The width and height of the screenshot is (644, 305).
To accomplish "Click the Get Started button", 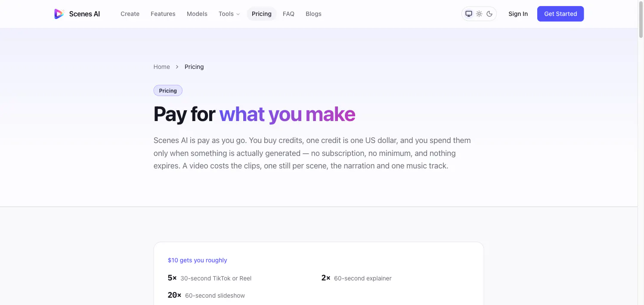I will click(x=560, y=14).
